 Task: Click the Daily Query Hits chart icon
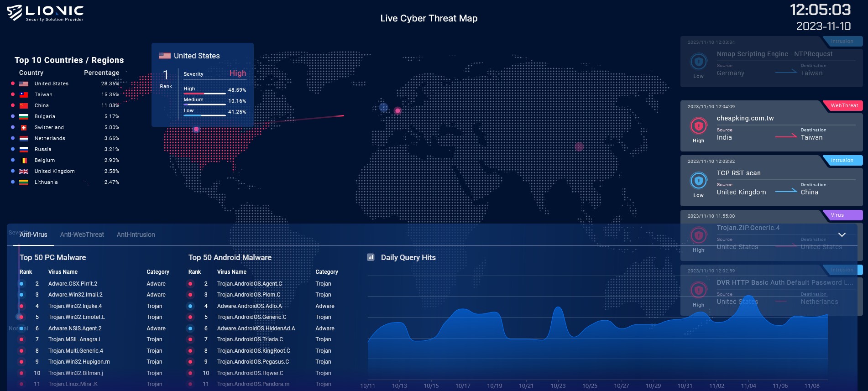(371, 257)
